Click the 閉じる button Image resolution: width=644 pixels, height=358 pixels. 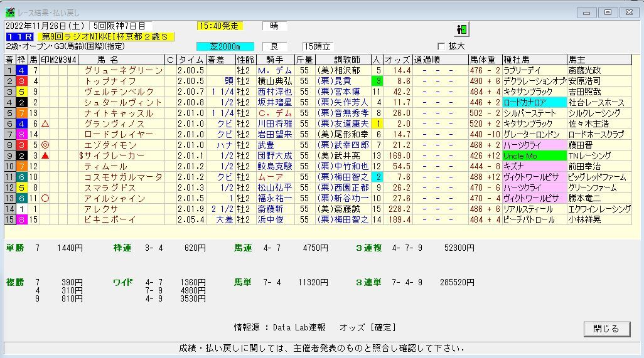(606, 329)
